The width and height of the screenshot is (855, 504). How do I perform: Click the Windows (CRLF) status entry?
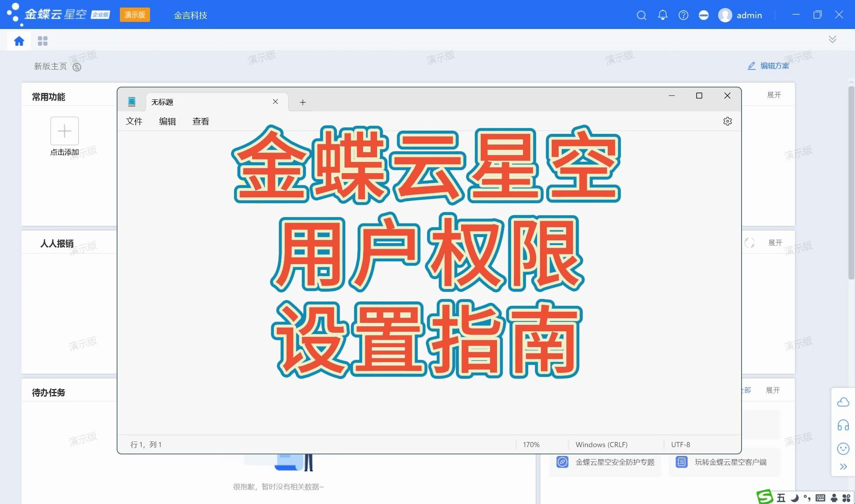click(601, 445)
